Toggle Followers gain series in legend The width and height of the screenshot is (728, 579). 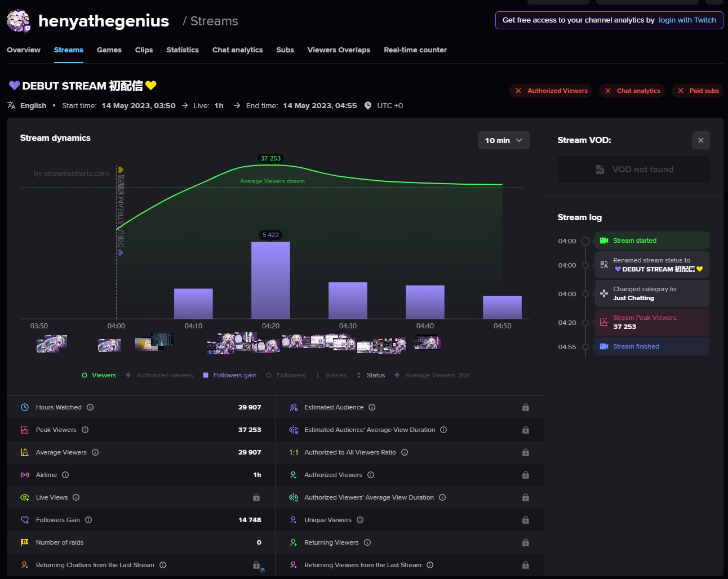click(x=230, y=375)
